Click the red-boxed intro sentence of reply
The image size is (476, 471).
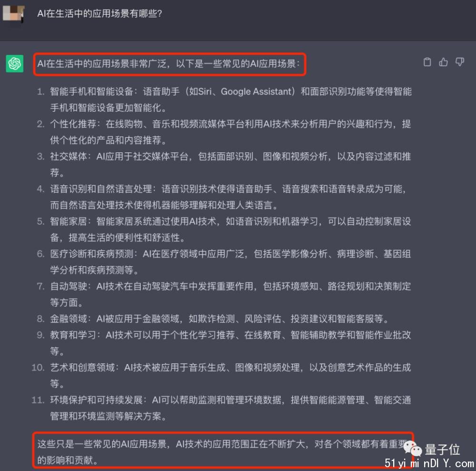[169, 64]
